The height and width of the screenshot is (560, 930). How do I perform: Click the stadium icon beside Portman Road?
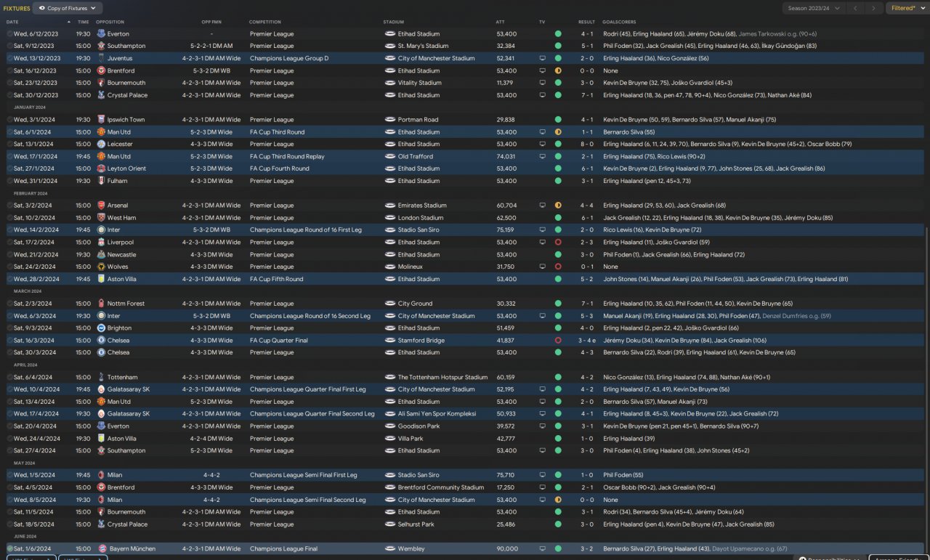(x=389, y=120)
